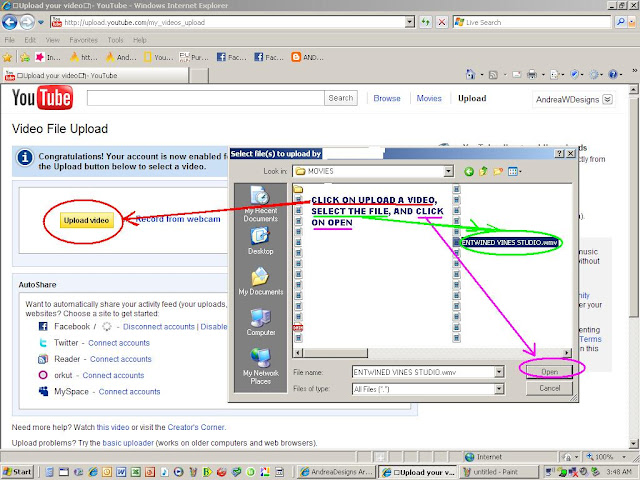Click the Windows Start button
Image resolution: width=640 pixels, height=480 pixels.
coord(17,472)
